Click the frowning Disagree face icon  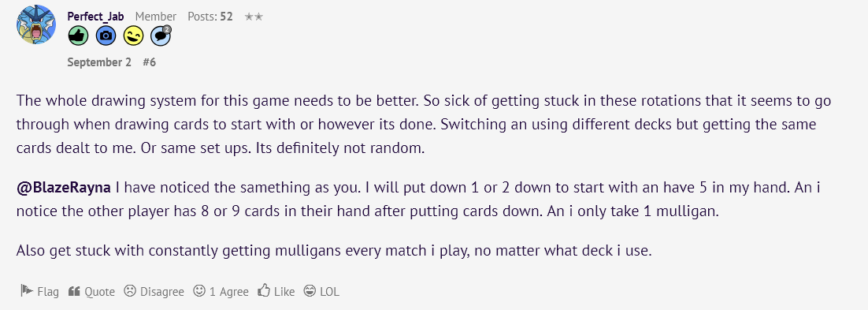(x=130, y=290)
